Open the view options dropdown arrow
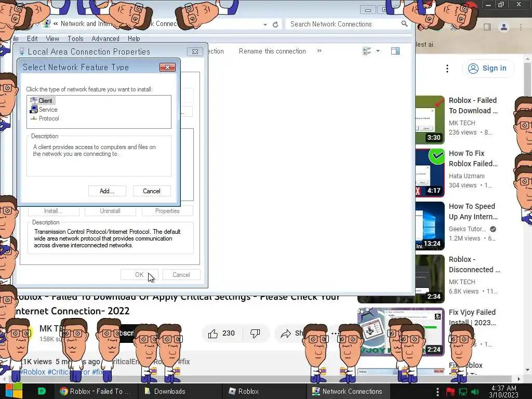This screenshot has width=532, height=399. coord(378,51)
